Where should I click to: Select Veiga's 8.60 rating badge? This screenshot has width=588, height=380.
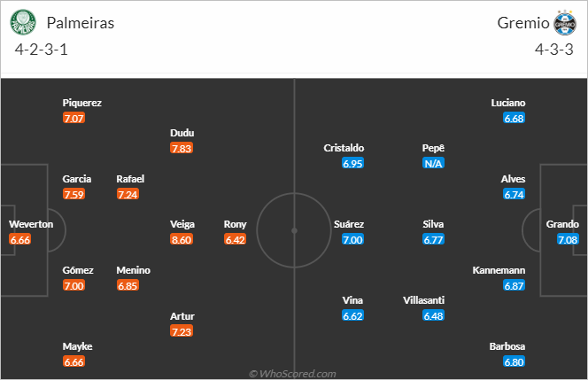click(x=182, y=239)
